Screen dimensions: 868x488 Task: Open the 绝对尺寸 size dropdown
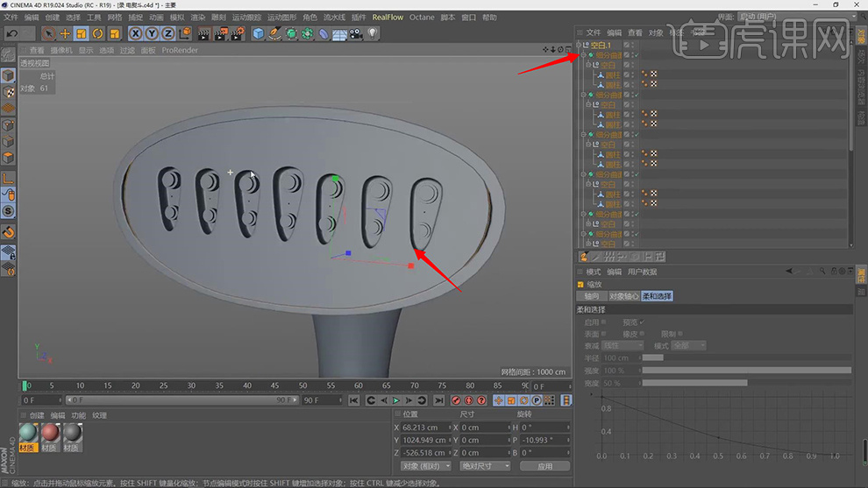point(484,466)
